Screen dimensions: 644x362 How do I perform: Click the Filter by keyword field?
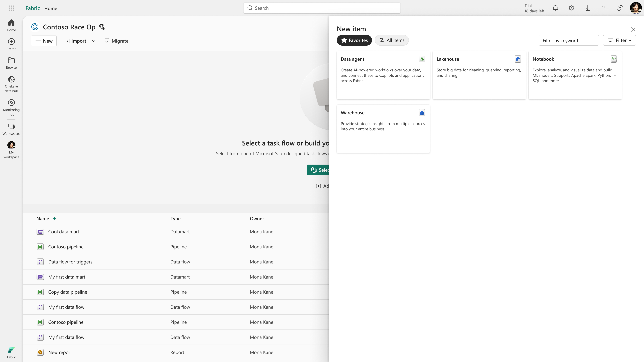(x=569, y=40)
